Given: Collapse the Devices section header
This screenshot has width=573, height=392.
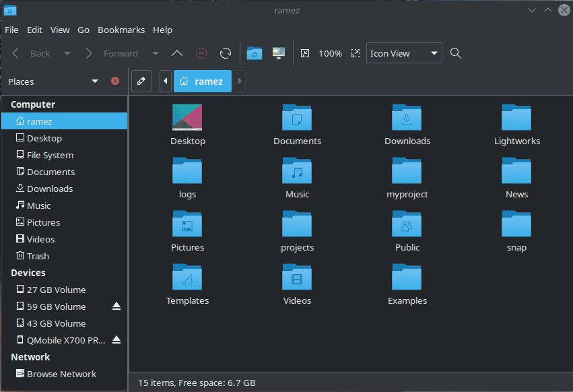Looking at the screenshot, I should 28,273.
